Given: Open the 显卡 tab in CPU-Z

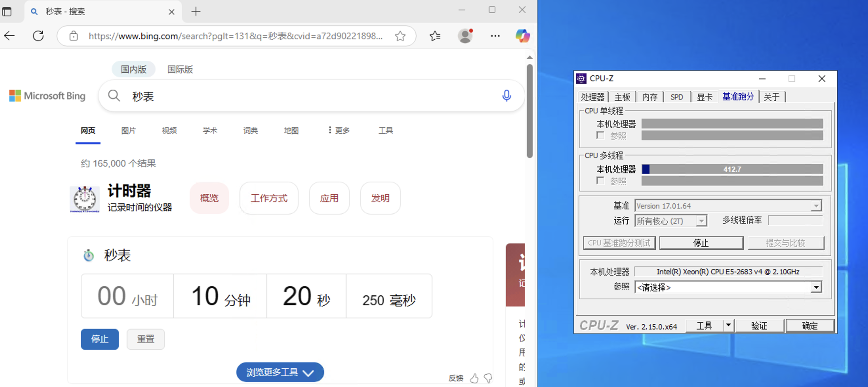Looking at the screenshot, I should (704, 97).
